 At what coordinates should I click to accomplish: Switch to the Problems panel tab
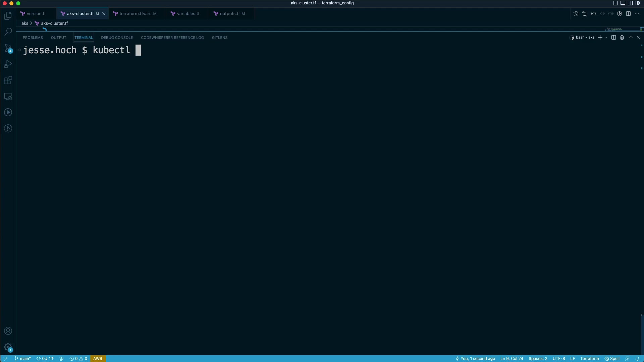pyautogui.click(x=33, y=38)
